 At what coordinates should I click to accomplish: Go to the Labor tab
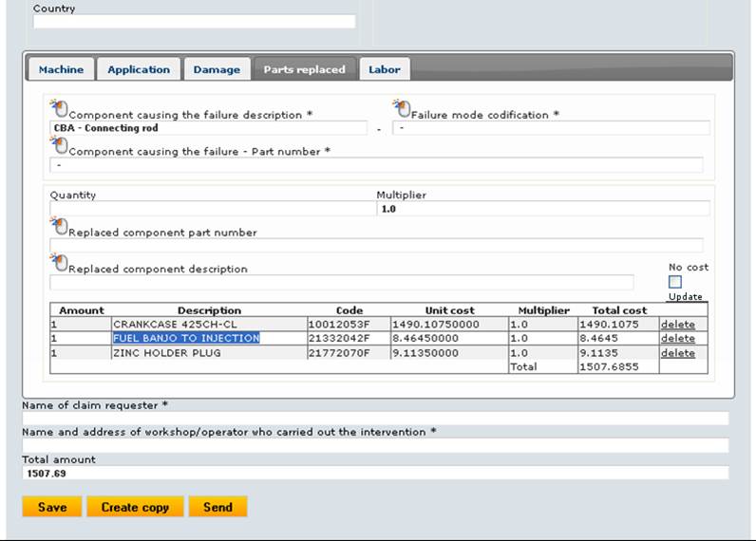(x=385, y=69)
